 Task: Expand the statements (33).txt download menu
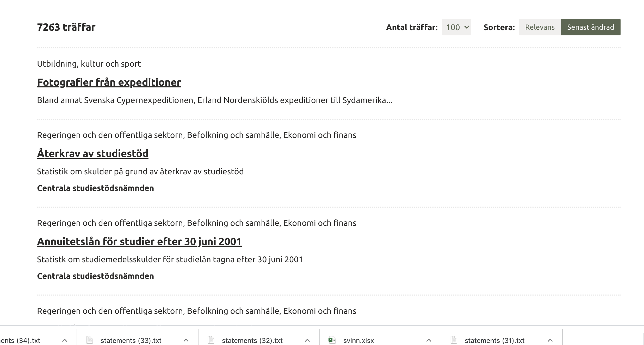pos(186,340)
